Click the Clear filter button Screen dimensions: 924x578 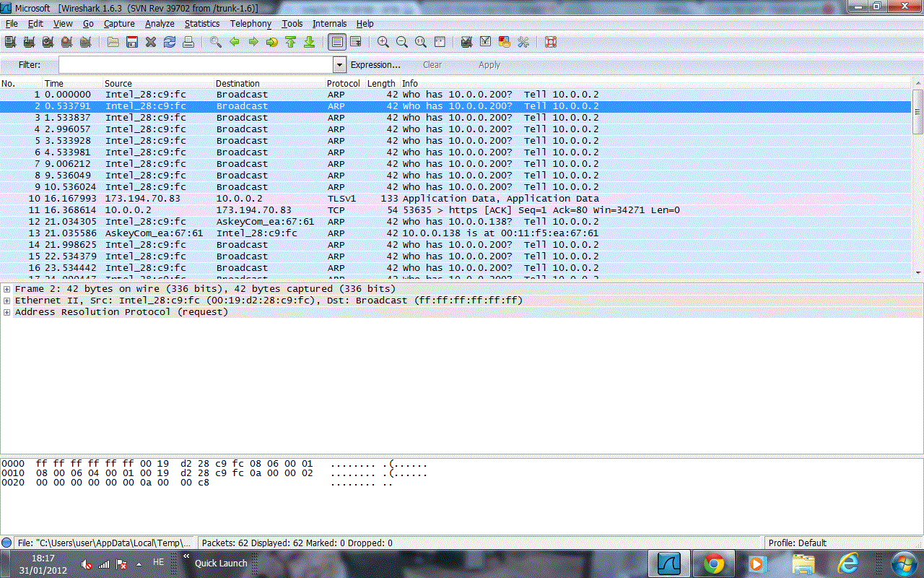(x=432, y=65)
